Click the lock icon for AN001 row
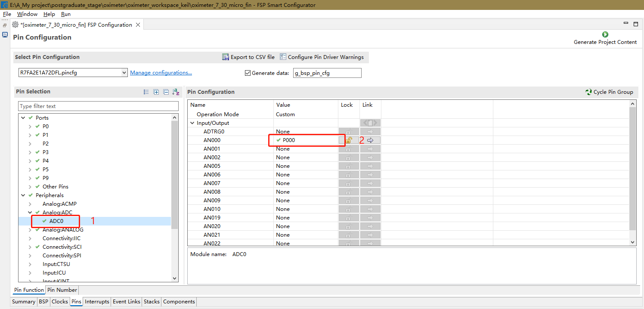Screen dimensions: 644x309 click(x=349, y=148)
